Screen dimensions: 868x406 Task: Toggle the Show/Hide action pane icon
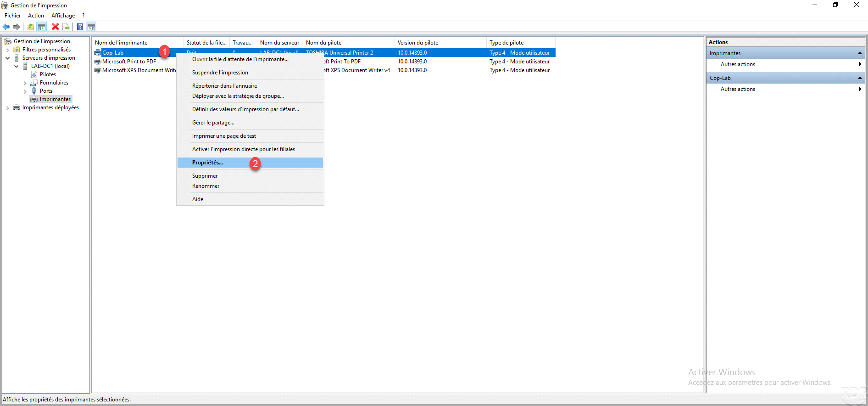tap(91, 27)
